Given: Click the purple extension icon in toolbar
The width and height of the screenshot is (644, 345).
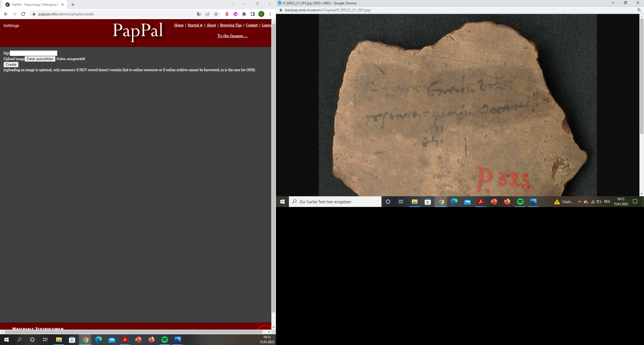Looking at the screenshot, I should [x=236, y=14].
